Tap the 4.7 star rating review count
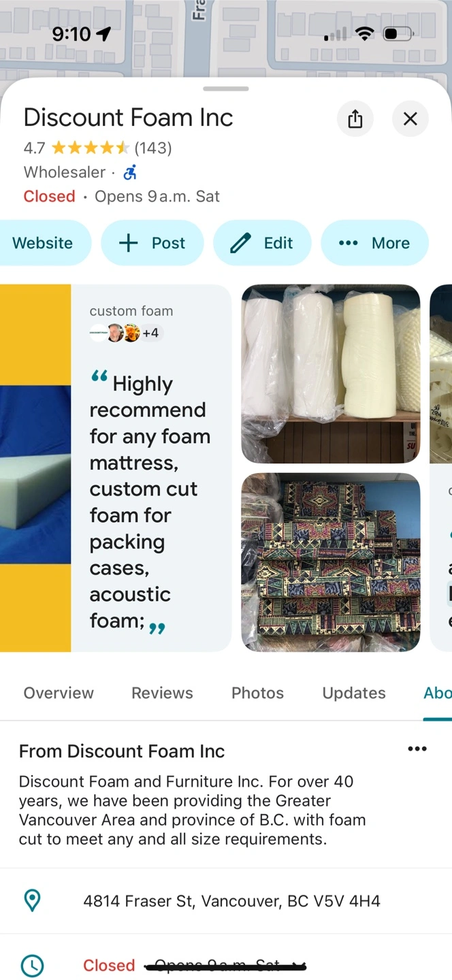The image size is (452, 980). coord(153,148)
